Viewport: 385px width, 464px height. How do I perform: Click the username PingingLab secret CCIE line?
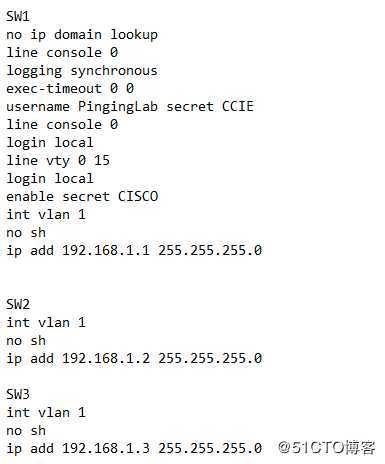tap(130, 107)
